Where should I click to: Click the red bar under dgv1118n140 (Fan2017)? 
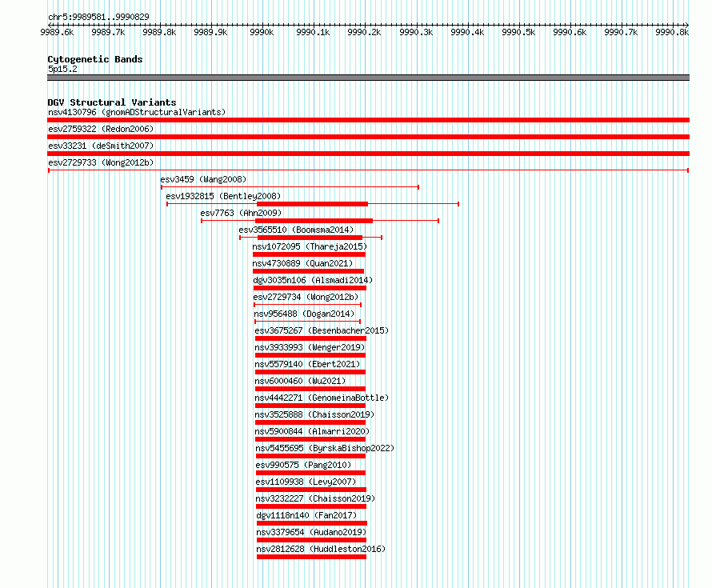point(312,523)
